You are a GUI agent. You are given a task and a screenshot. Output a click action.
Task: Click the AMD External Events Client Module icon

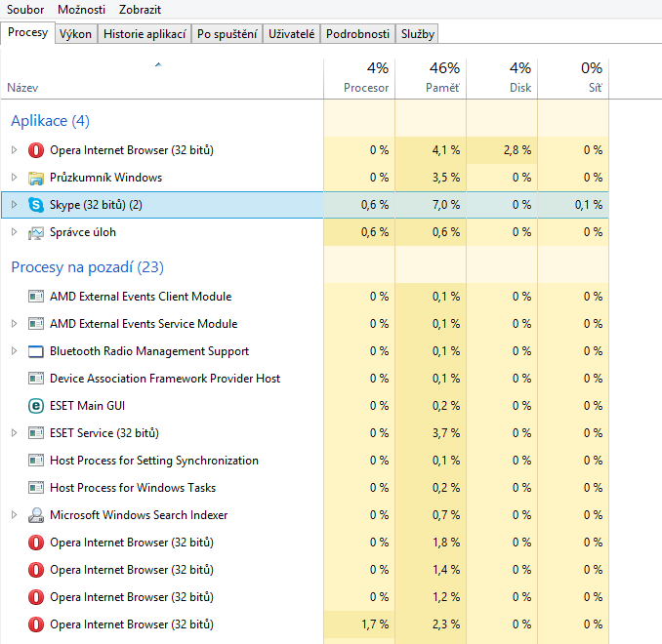pyautogui.click(x=36, y=297)
